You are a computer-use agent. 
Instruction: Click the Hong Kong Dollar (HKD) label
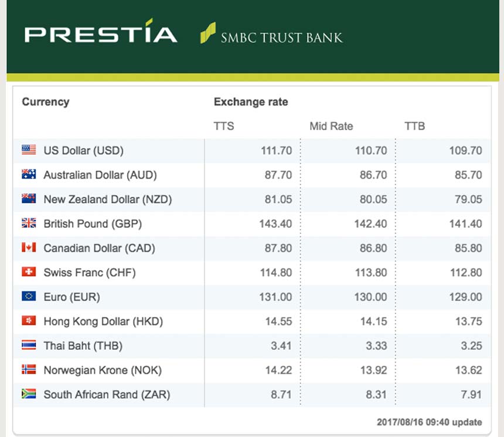103,321
